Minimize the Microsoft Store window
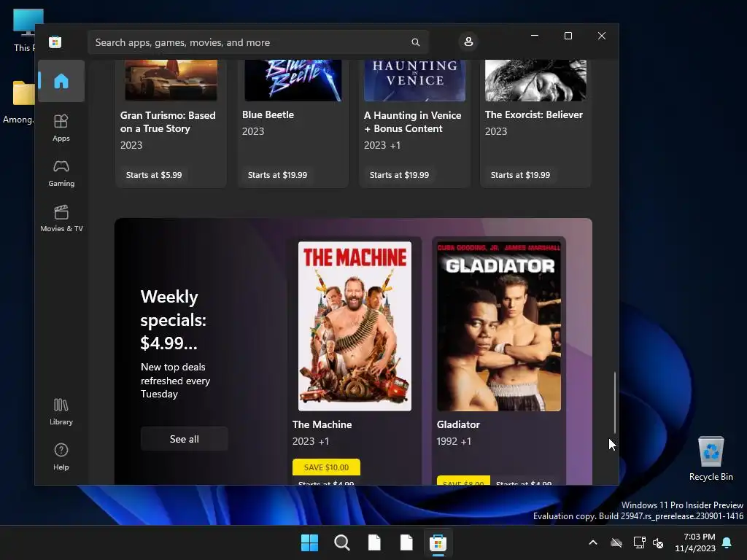The height and width of the screenshot is (560, 747). coord(535,36)
